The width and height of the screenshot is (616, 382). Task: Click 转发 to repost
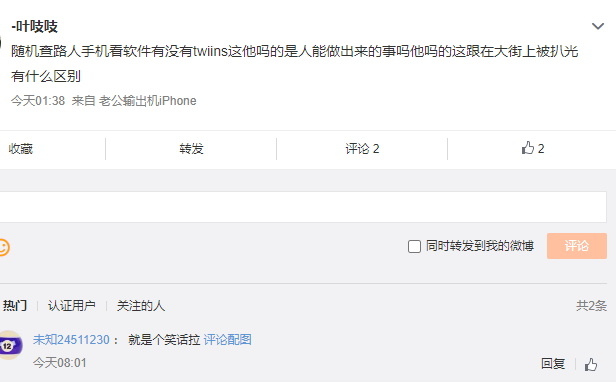[x=191, y=149]
